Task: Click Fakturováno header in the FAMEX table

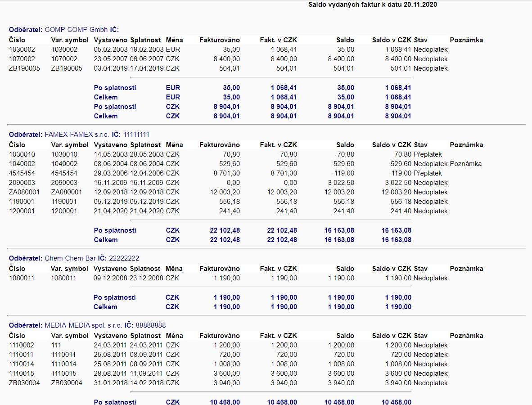Action: point(220,145)
